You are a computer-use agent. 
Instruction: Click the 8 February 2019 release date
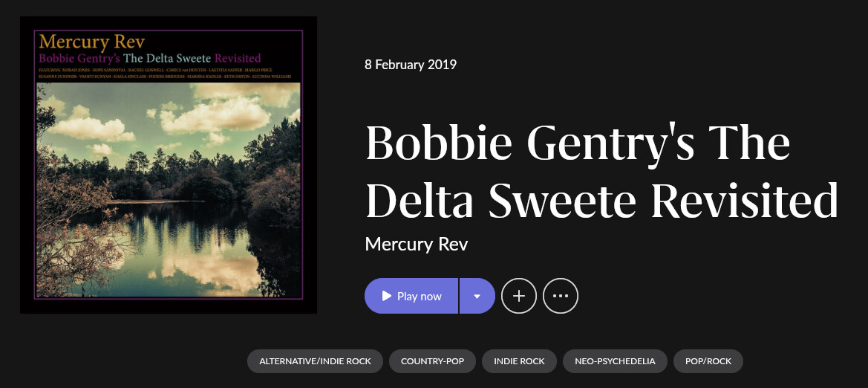tap(411, 65)
